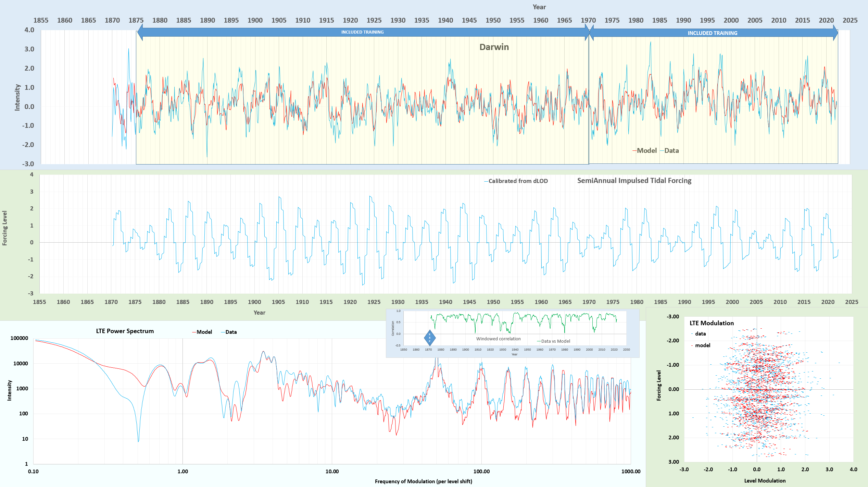Screen dimensions: 868x487
Task: Select Data legend entry in Darwin chart
Action: [669, 150]
